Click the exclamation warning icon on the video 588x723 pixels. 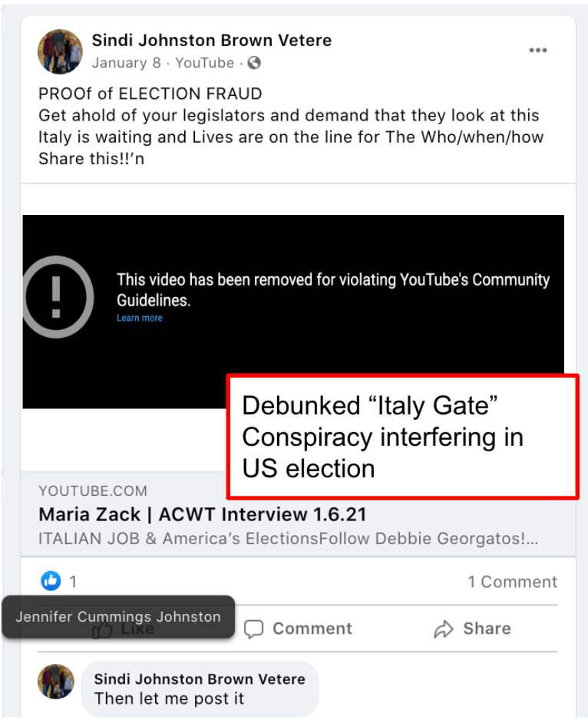(x=57, y=297)
